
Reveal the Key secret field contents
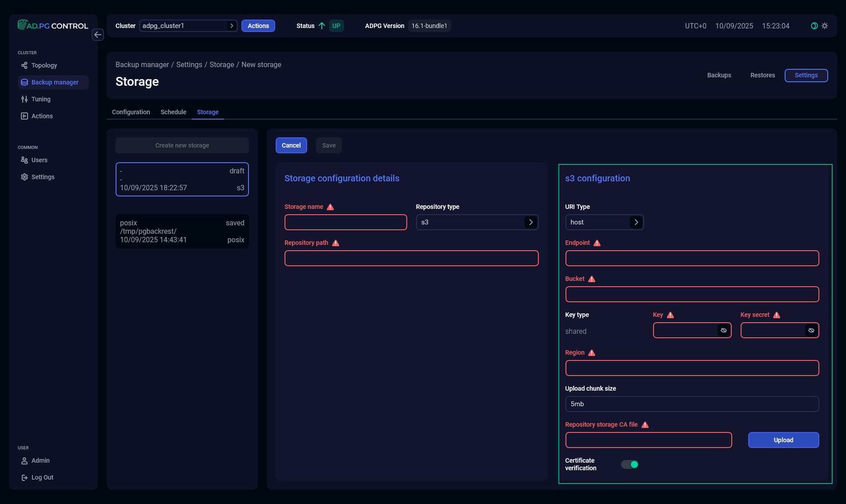tap(811, 330)
